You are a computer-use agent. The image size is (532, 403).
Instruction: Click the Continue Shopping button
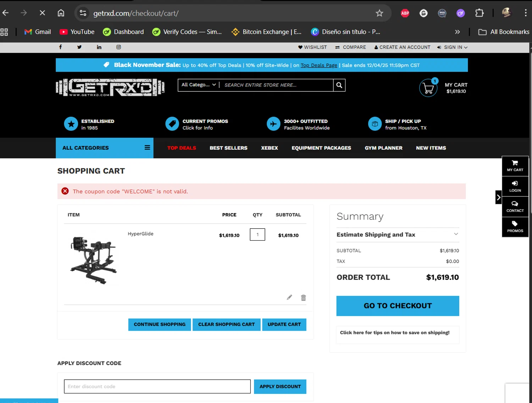[x=160, y=325]
